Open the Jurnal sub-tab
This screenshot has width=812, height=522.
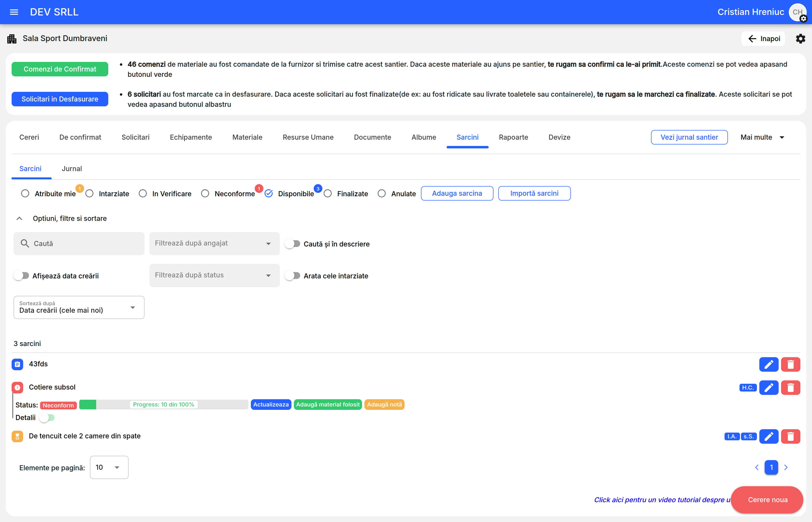(x=72, y=169)
